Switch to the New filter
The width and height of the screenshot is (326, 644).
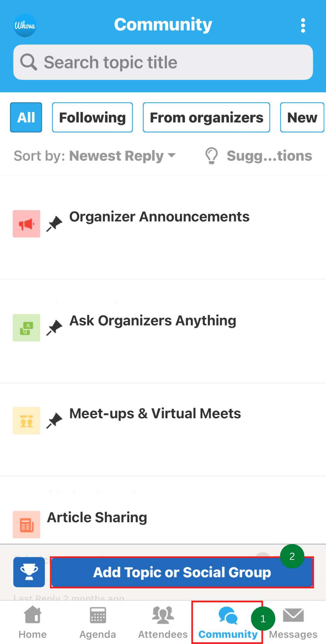click(x=302, y=117)
